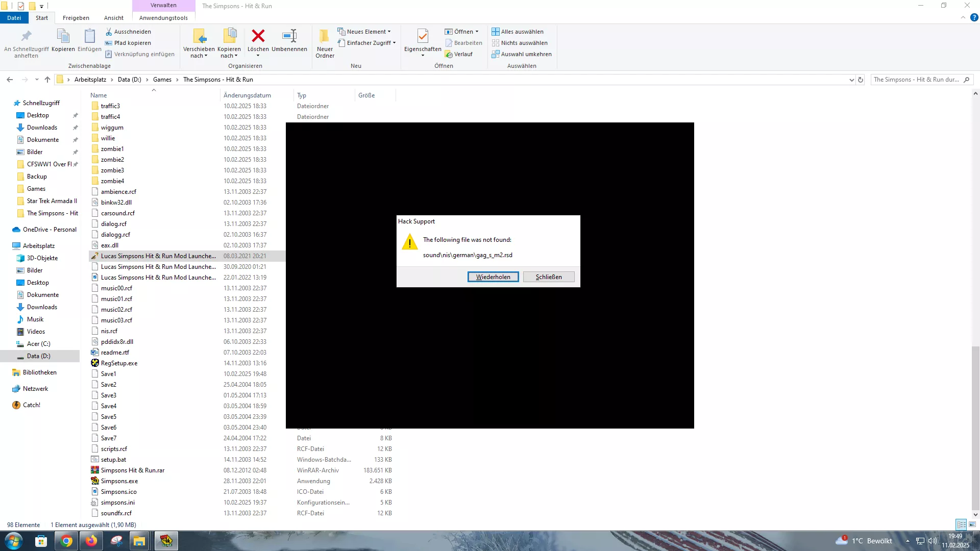Viewport: 980px width, 551px height.
Task: Select the Simpsons Hit & Run.rar archive
Action: 133,470
